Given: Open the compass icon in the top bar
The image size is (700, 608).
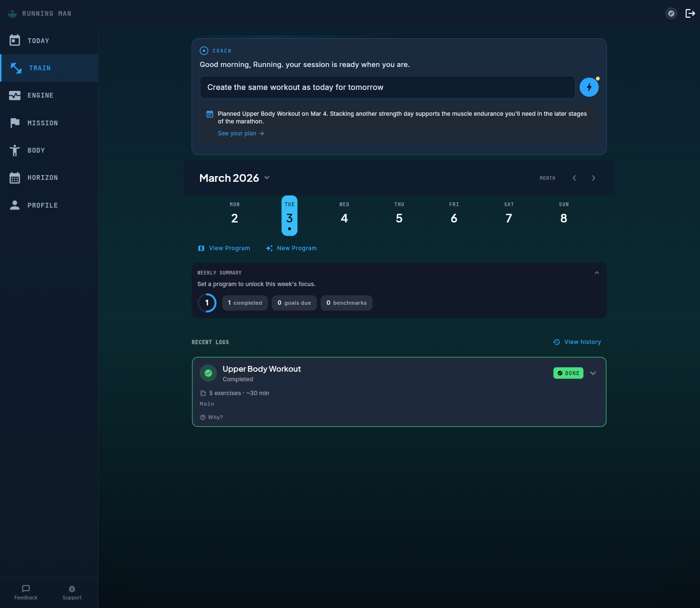Looking at the screenshot, I should point(671,13).
